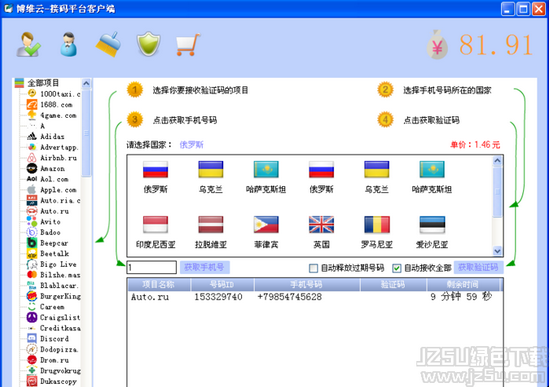Open the green shield icon
Image resolution: width=550 pixels, height=387 pixels.
click(x=148, y=44)
